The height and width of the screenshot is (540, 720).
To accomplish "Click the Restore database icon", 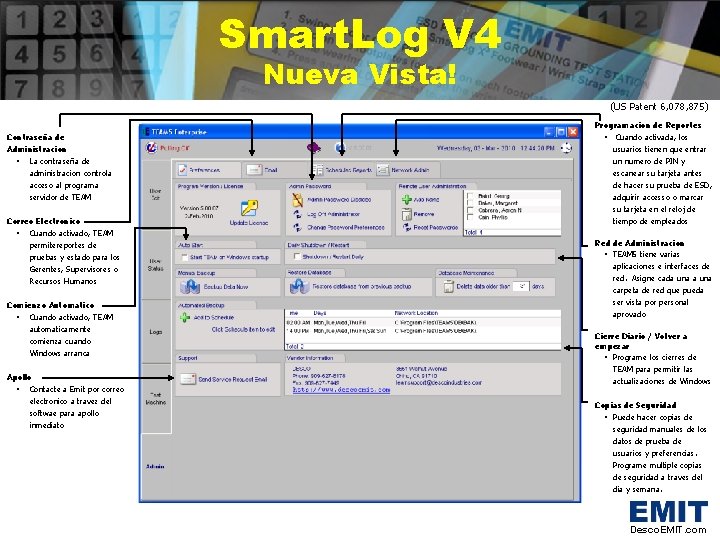I will [299, 287].
